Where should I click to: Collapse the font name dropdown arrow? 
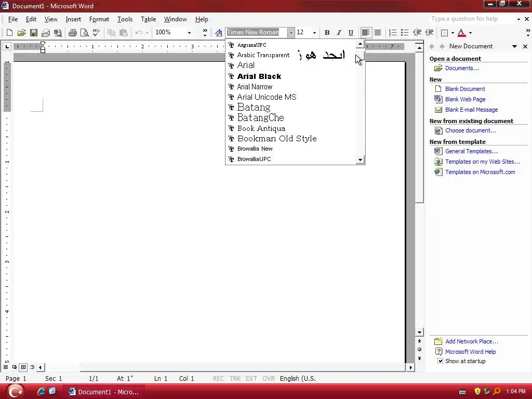(x=291, y=33)
